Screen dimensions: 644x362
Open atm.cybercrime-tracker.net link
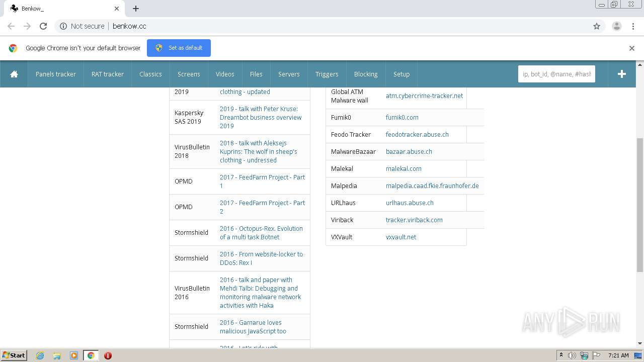(x=424, y=96)
